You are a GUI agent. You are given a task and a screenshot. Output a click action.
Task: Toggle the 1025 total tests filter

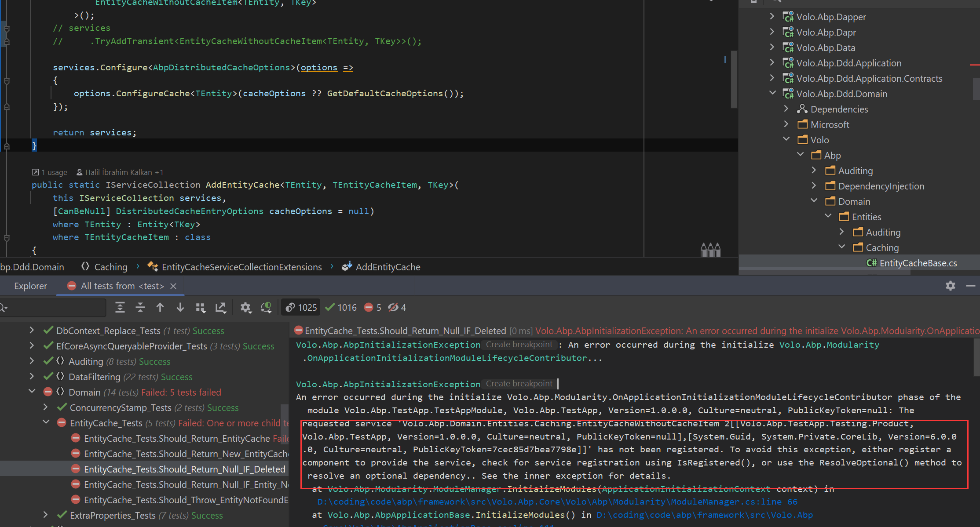[x=301, y=308]
